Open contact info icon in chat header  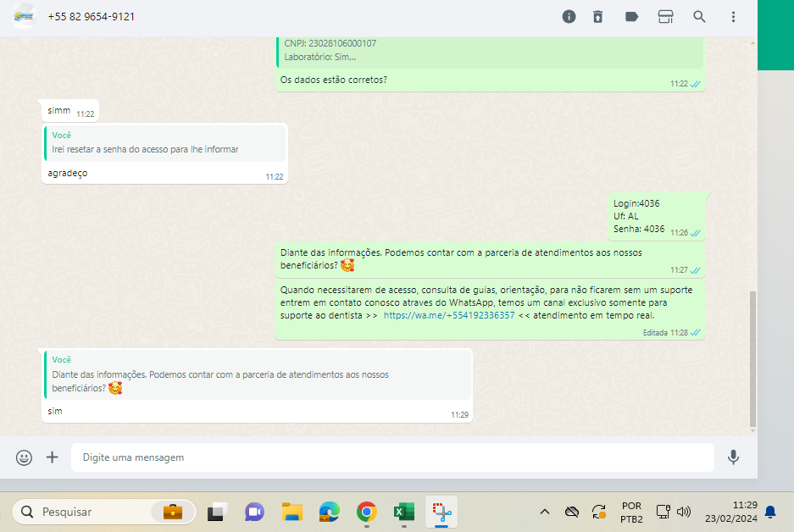pos(569,17)
